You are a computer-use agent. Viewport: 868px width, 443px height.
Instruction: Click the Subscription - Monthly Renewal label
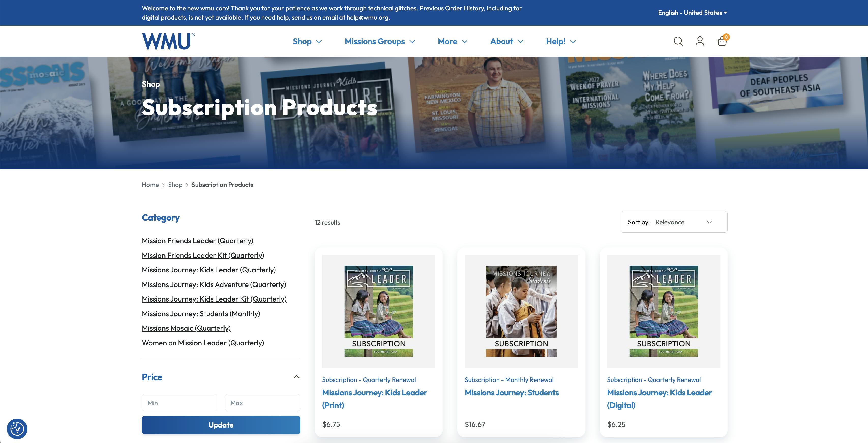509,380
